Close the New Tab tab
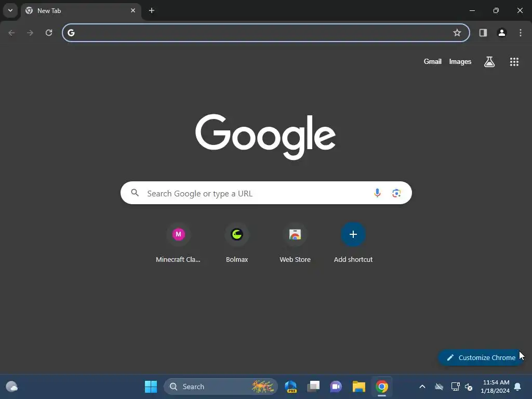Screen dimensions: 532x399 click(x=132, y=10)
